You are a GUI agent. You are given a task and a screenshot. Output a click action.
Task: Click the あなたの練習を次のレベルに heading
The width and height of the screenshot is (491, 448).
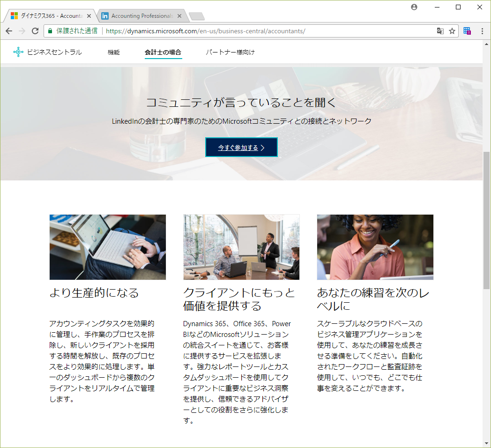(x=373, y=299)
